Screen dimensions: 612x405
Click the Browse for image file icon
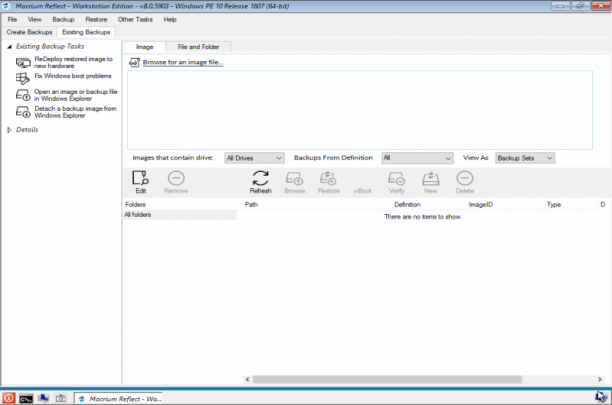[134, 62]
